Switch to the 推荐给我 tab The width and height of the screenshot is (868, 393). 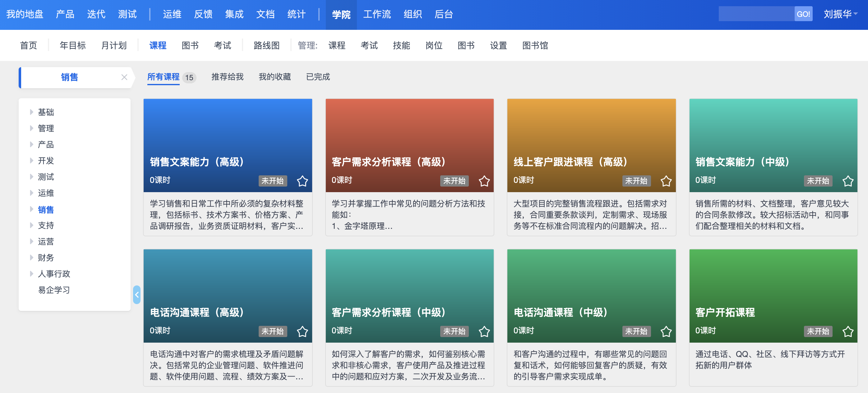227,77
